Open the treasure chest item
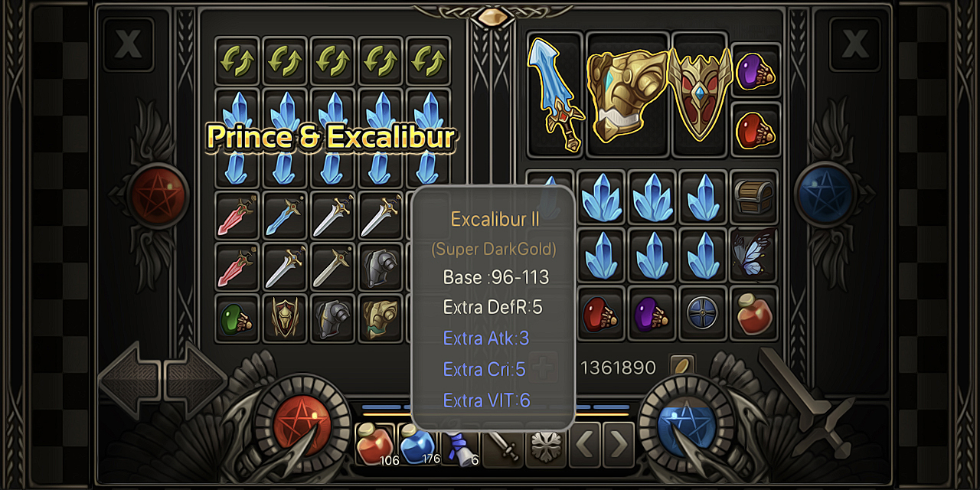Screen dimensions: 980x490 754,198
